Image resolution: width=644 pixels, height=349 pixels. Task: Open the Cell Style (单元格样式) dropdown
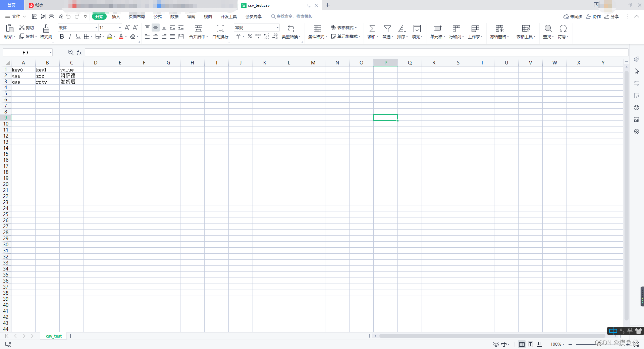coord(345,36)
